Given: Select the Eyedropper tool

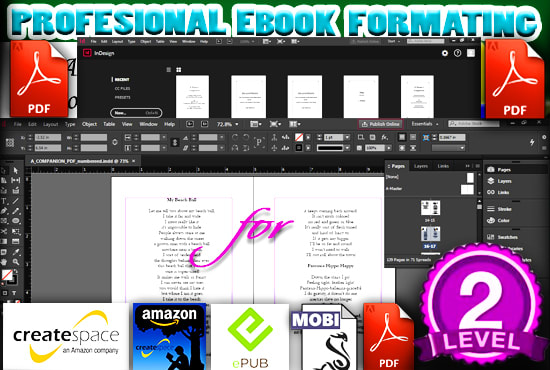Looking at the screenshot, I should 15,252.
